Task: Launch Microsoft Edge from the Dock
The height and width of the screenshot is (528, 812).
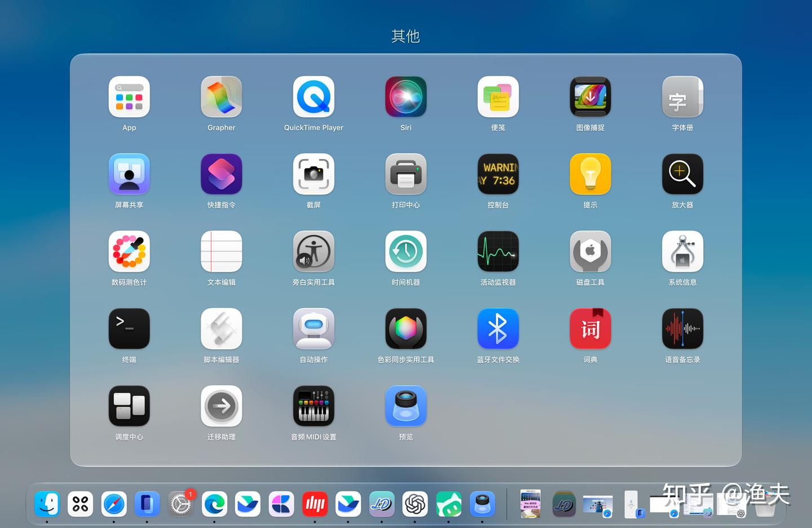Action: [214, 504]
